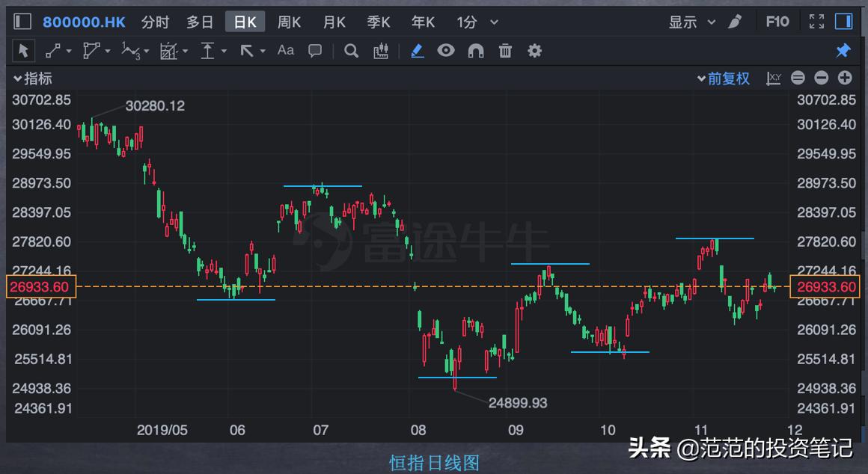Switch to the 周K weekly chart tab

[x=289, y=22]
